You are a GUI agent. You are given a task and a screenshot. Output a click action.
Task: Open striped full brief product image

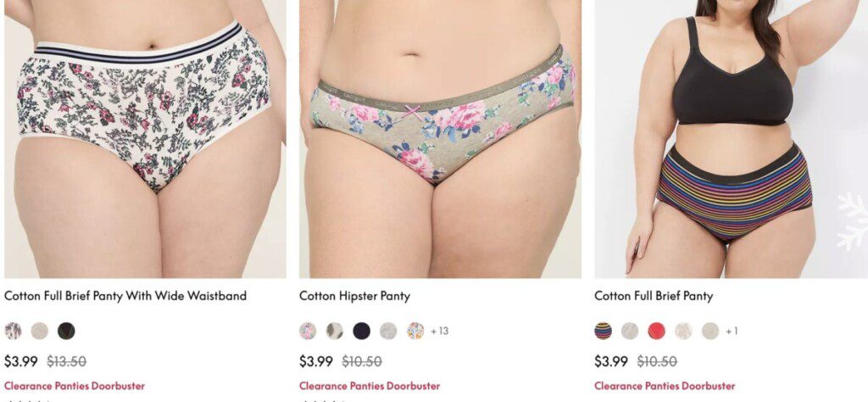(x=732, y=139)
